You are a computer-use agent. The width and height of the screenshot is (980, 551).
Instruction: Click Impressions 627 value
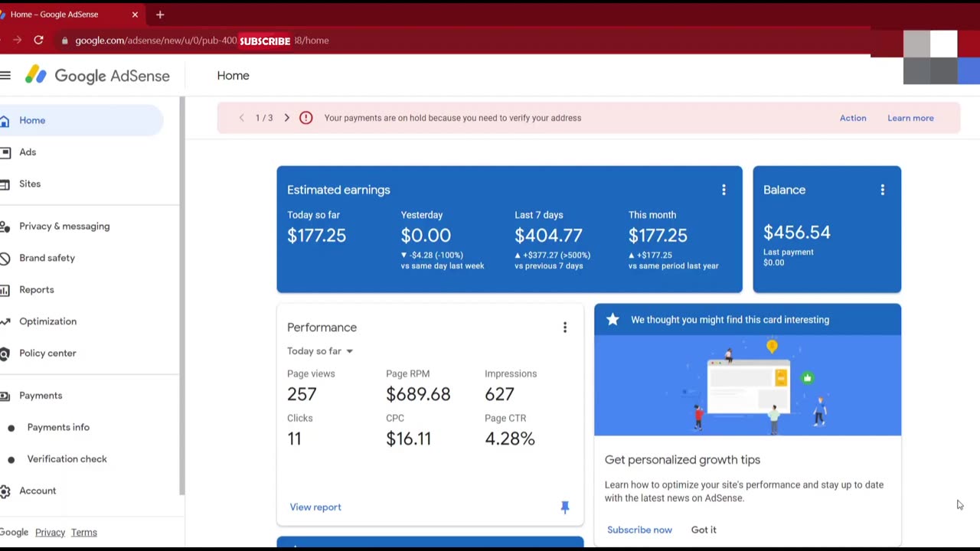point(499,394)
